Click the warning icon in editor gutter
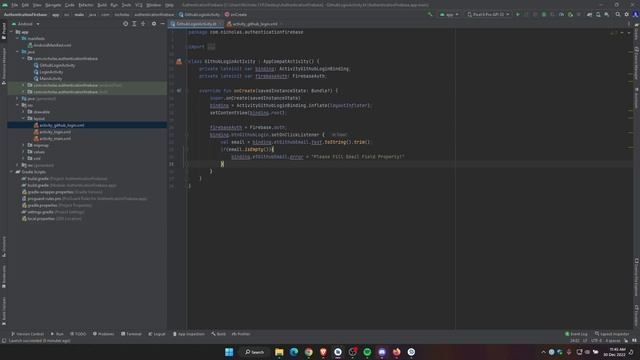The height and width of the screenshot is (360, 640). coord(179,62)
